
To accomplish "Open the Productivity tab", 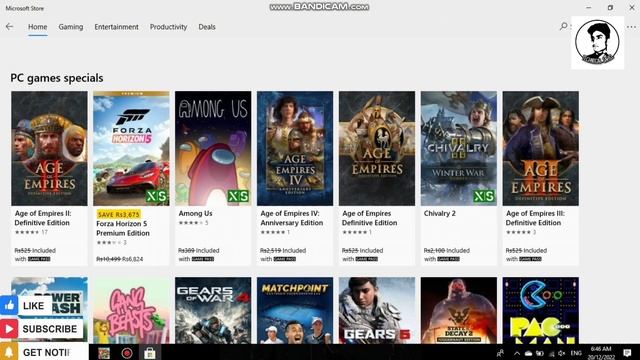I will pyautogui.click(x=168, y=27).
